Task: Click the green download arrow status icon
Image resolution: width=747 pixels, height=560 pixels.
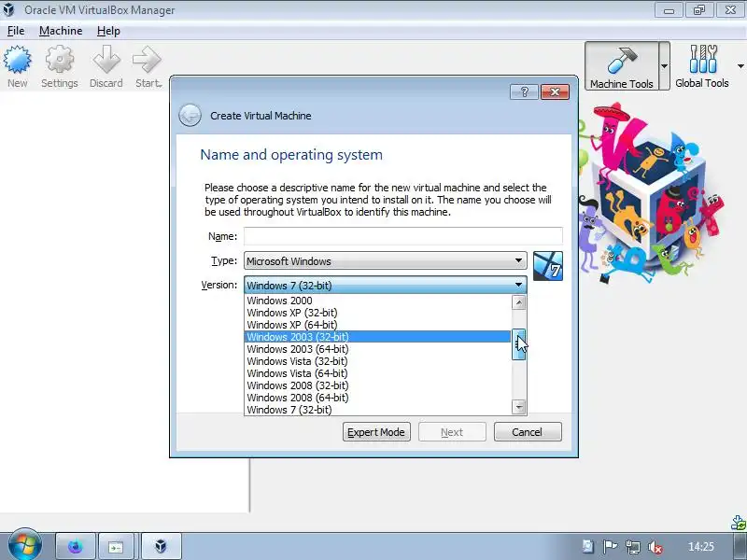Action: [x=739, y=523]
